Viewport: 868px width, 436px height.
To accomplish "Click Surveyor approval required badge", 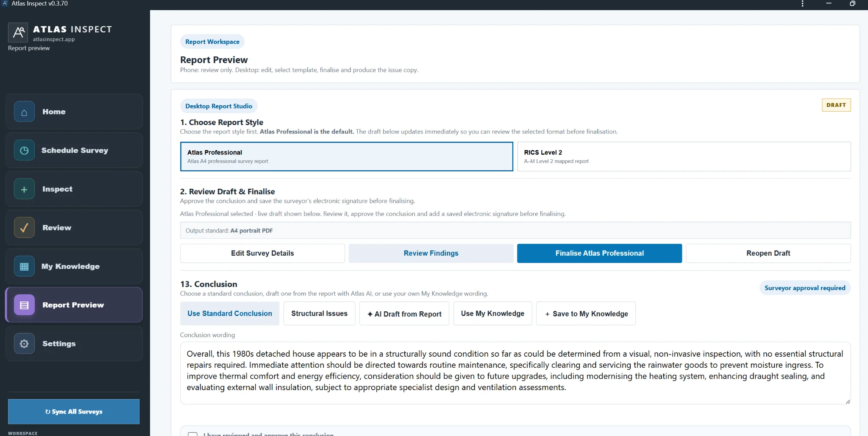I will (805, 288).
